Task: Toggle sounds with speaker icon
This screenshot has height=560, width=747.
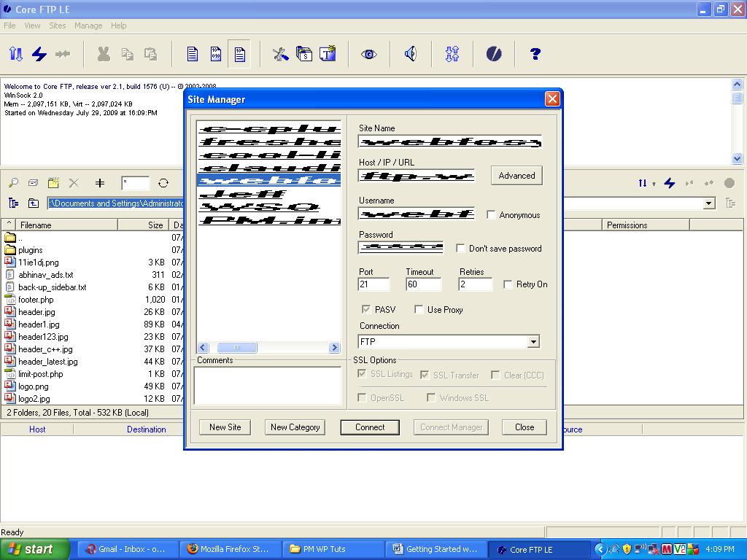Action: (x=410, y=54)
